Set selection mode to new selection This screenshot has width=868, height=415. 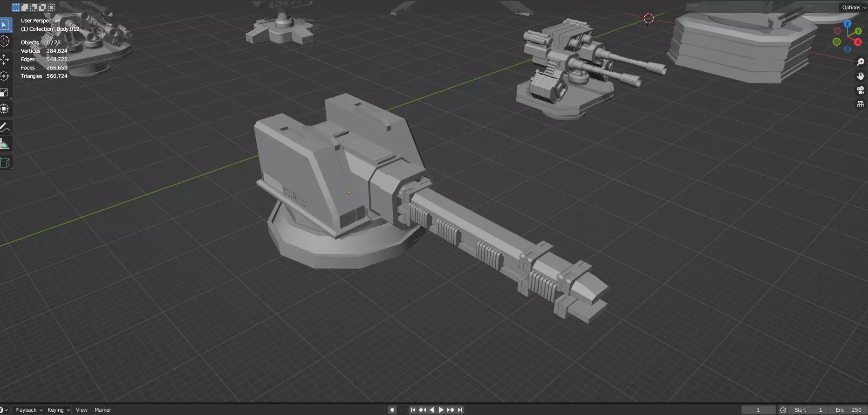(x=16, y=7)
